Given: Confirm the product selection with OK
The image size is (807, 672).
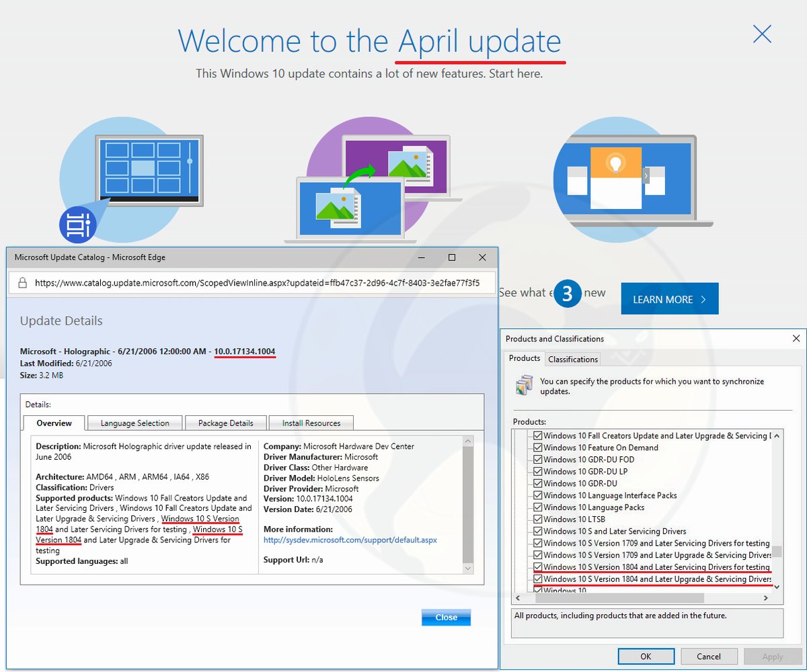Looking at the screenshot, I should coord(646,657).
